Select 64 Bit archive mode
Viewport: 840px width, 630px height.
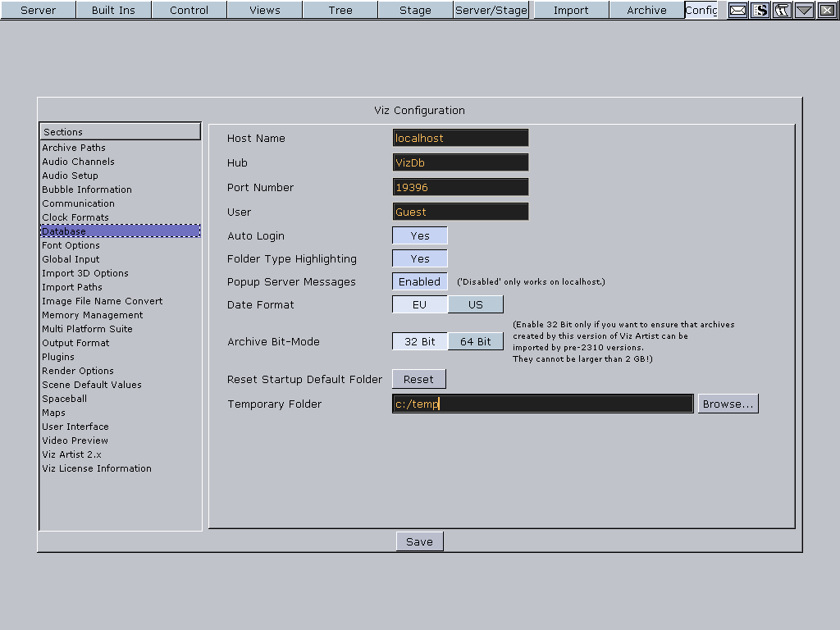[476, 341]
